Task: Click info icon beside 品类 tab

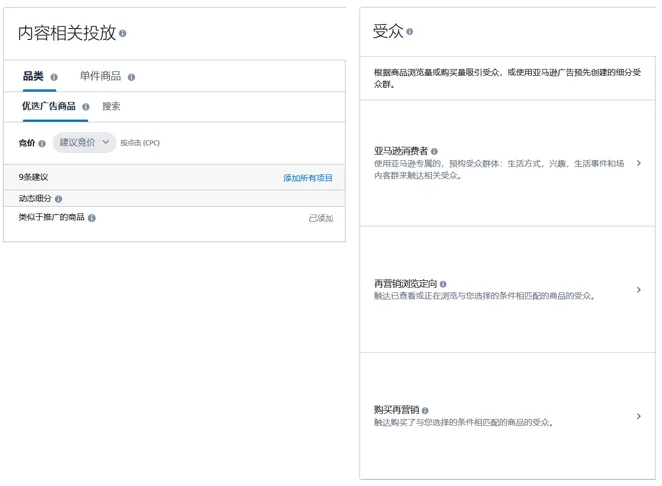Action: coord(54,77)
